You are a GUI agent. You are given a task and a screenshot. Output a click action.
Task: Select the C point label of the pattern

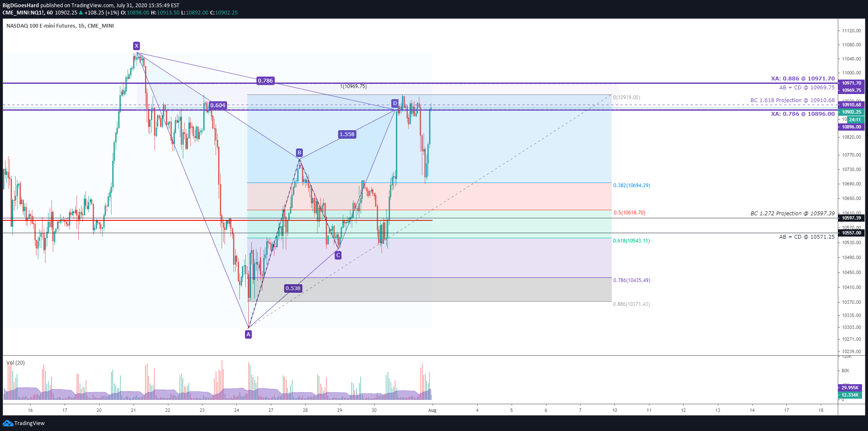(338, 255)
